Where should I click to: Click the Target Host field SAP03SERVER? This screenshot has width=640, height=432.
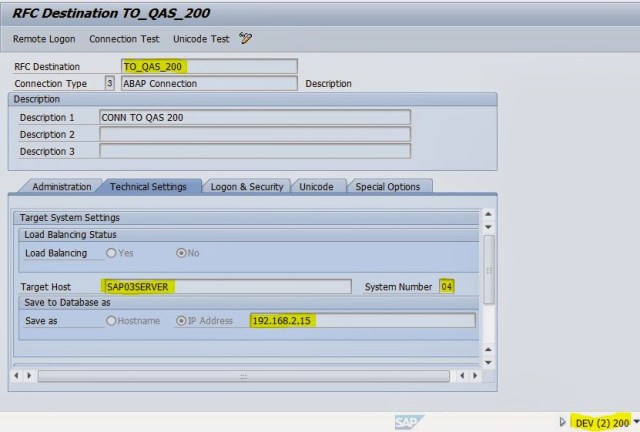[x=227, y=287]
